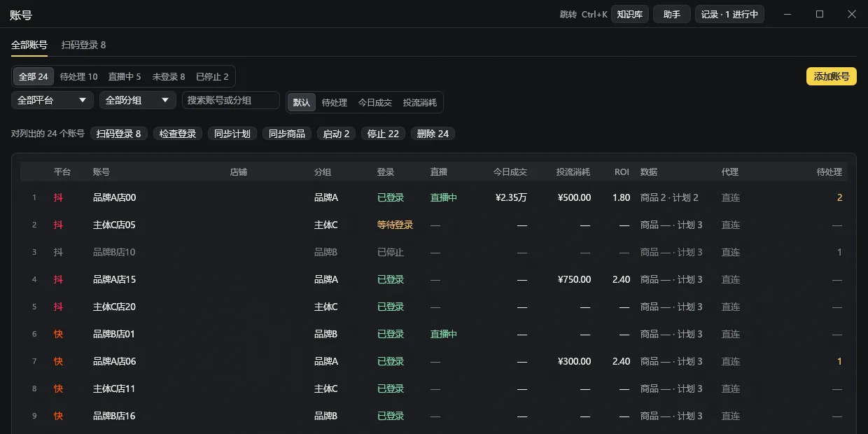Click the 抖 platform icon for 主体C店20
Image resolution: width=868 pixels, height=434 pixels.
58,307
